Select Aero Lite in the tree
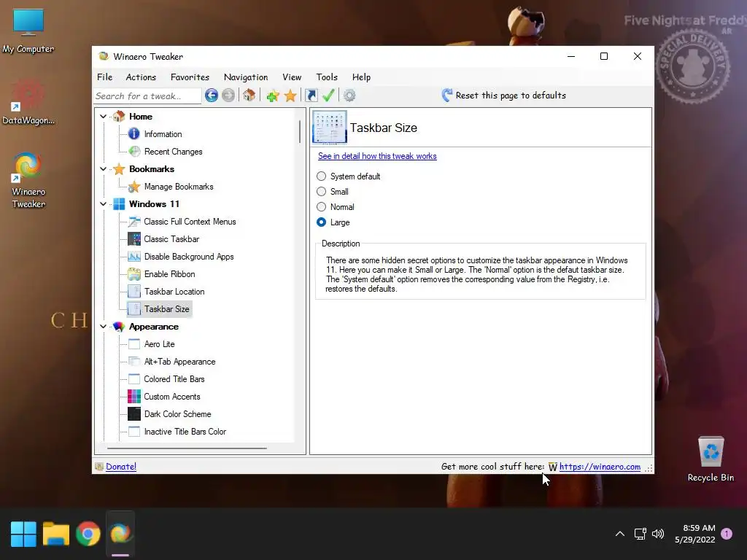This screenshot has width=747, height=560. [x=159, y=344]
